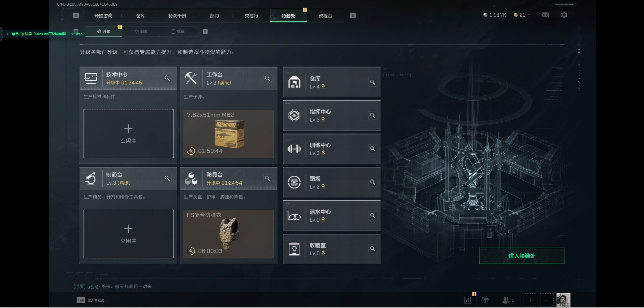Inspect 仓库 department with magnifier icon
The image size is (644, 308).
[x=372, y=82]
